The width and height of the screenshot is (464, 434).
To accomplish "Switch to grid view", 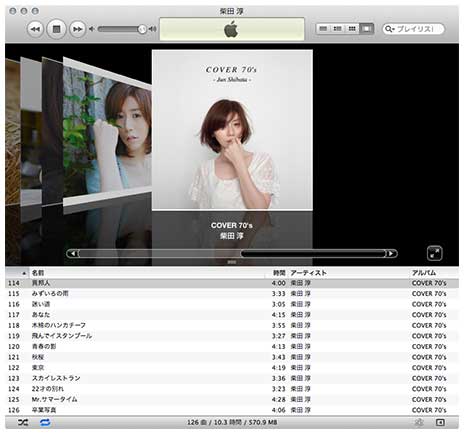I will point(352,29).
